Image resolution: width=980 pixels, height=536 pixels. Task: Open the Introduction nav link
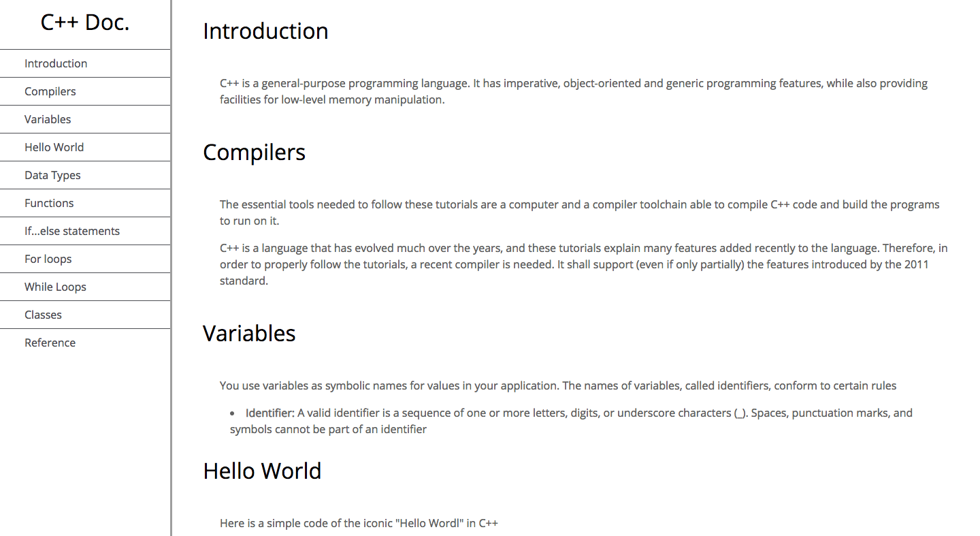[x=85, y=63]
